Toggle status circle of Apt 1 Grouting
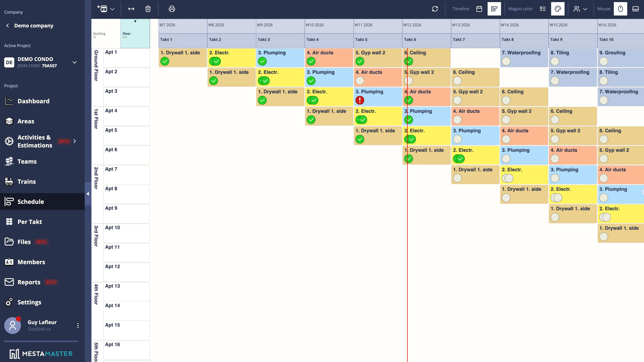Screen dimensions: 644x362 click(x=604, y=61)
